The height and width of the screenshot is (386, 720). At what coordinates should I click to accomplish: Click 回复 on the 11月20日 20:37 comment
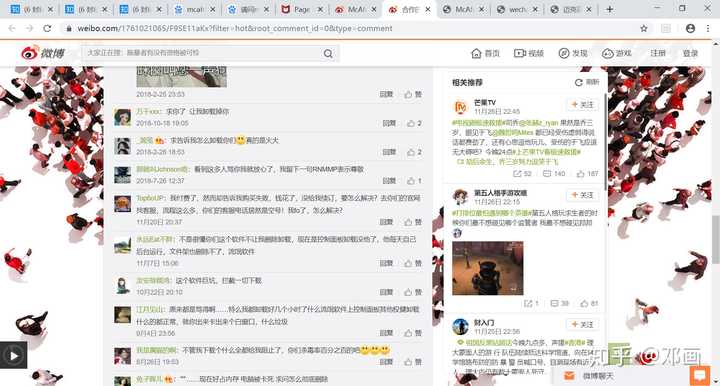pos(386,222)
